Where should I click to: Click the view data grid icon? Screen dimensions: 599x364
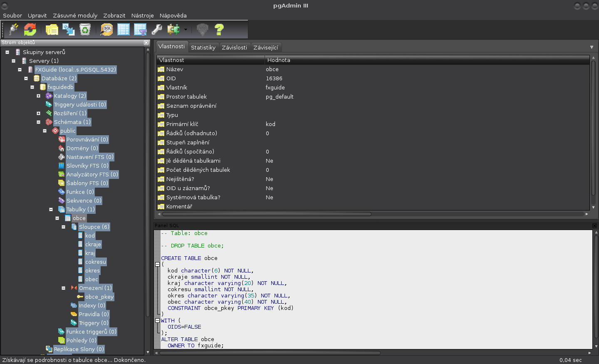(124, 30)
